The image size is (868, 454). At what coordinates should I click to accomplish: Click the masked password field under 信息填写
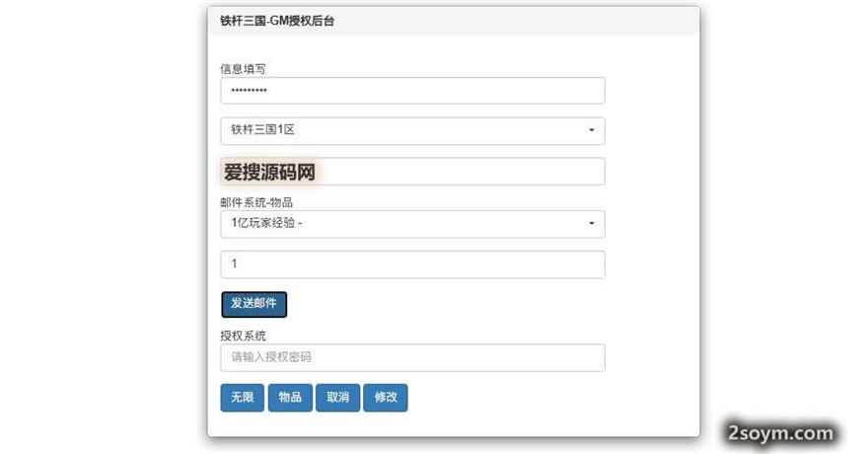coord(412,91)
